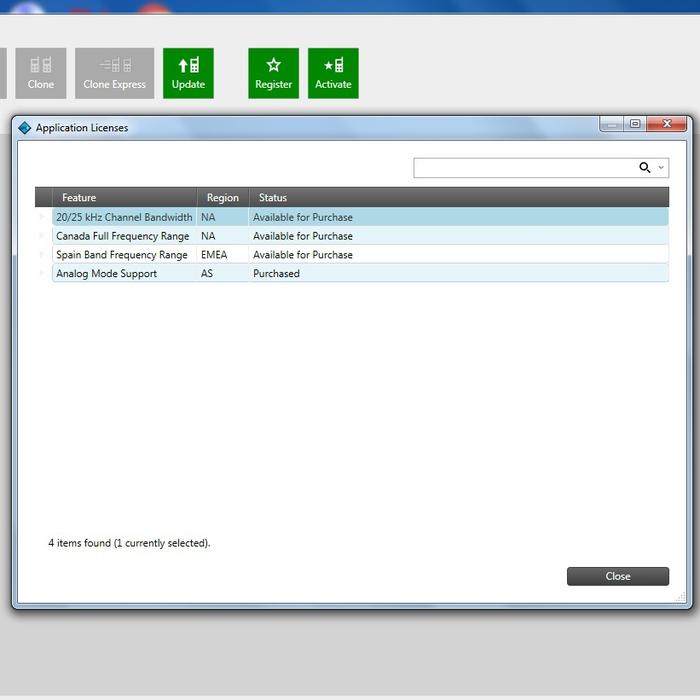Click the search magnifier icon

(x=645, y=168)
